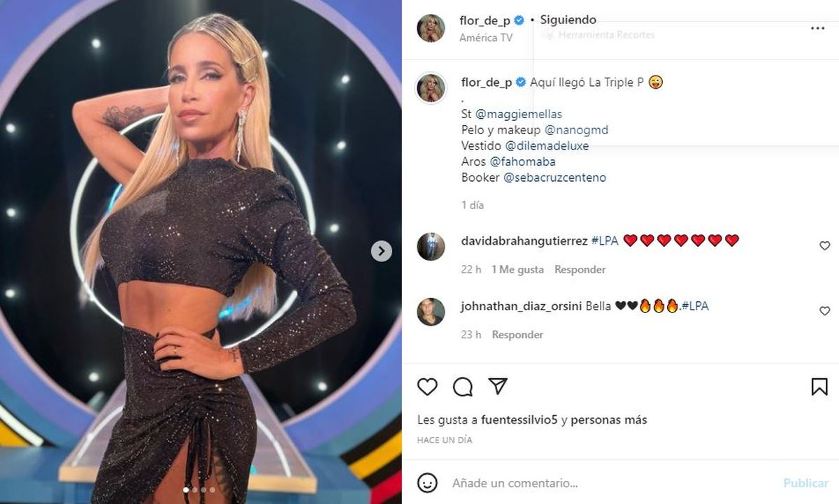Focus the Añade un comentario field

(x=615, y=483)
